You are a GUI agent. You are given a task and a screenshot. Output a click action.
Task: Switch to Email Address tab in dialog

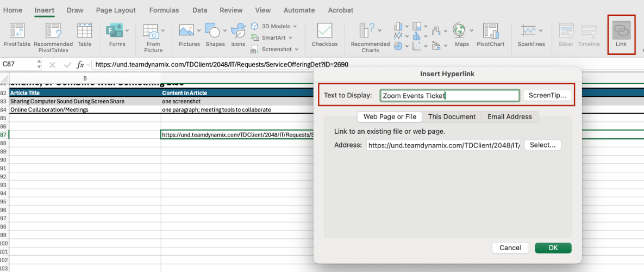coord(510,117)
